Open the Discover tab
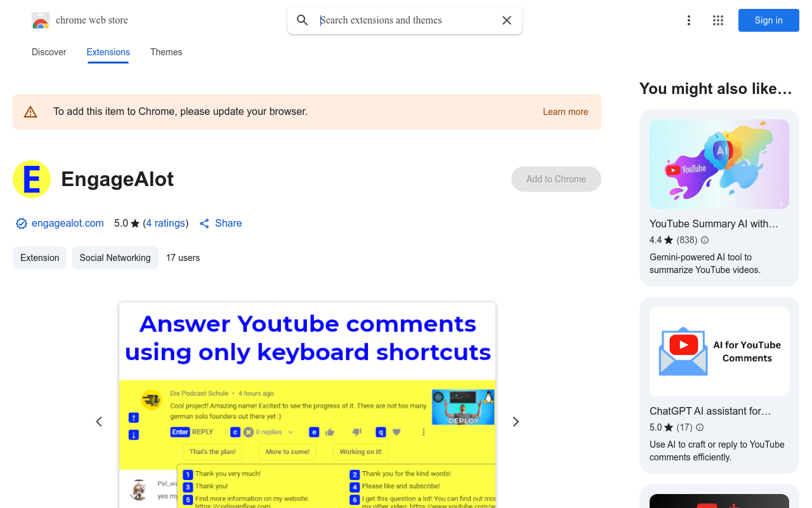 tap(49, 52)
